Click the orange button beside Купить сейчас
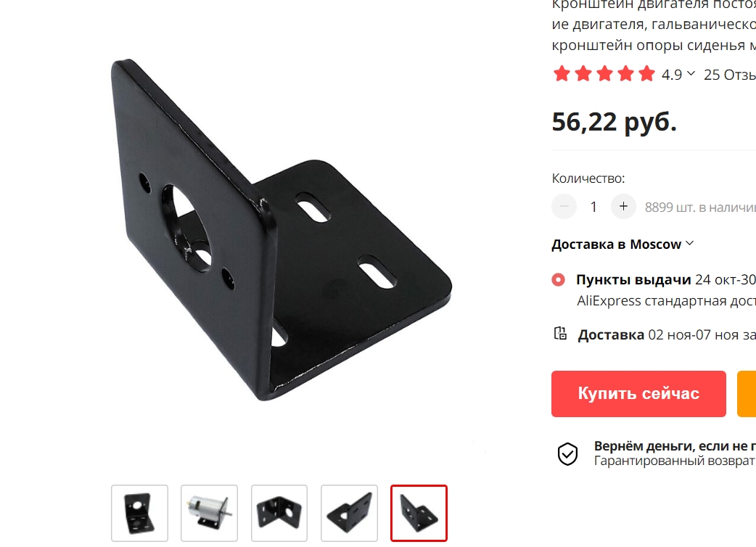This screenshot has width=756, height=547. tap(747, 394)
